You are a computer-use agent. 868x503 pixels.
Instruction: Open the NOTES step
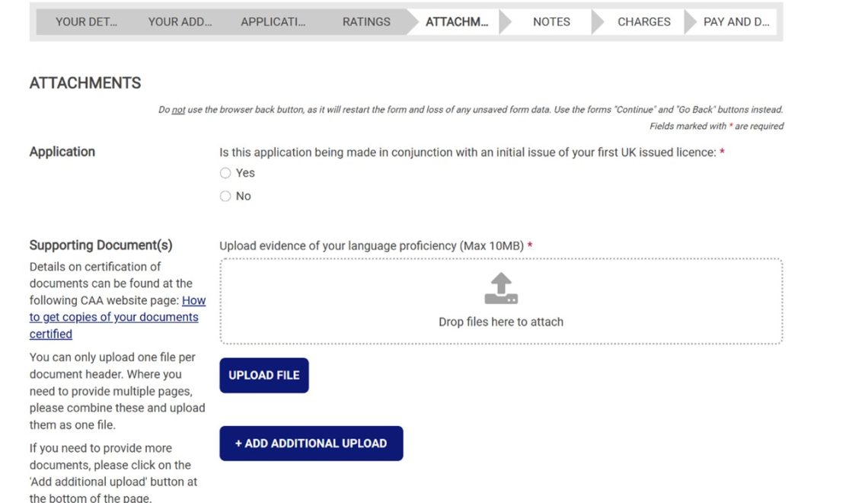point(551,21)
